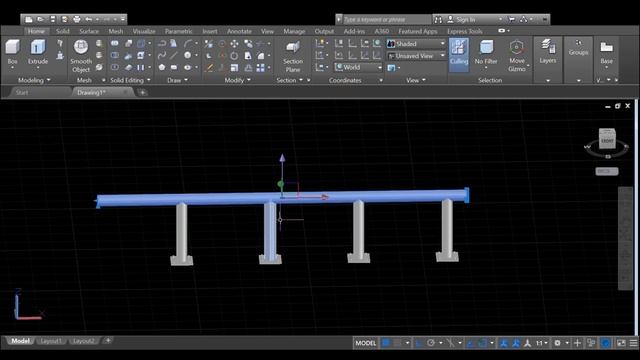Open the World coordinate system dropdown

(358, 67)
